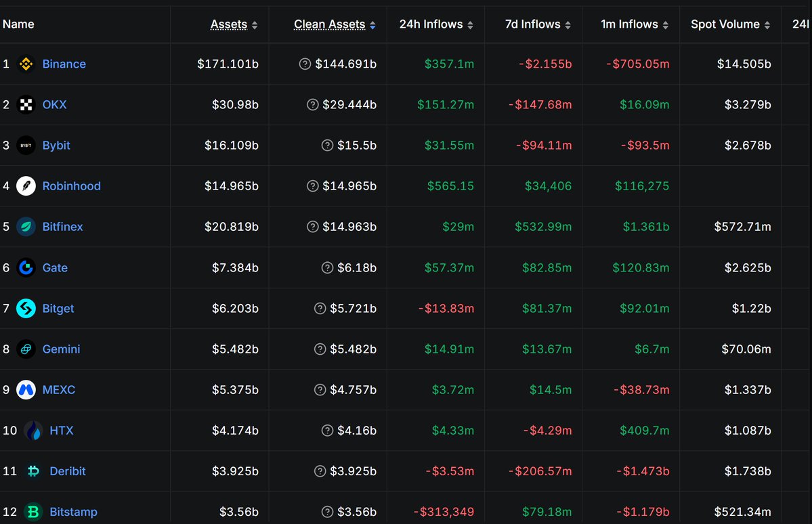812x524 pixels.
Task: Click Binance assets value $171.101b
Action: coord(228,64)
